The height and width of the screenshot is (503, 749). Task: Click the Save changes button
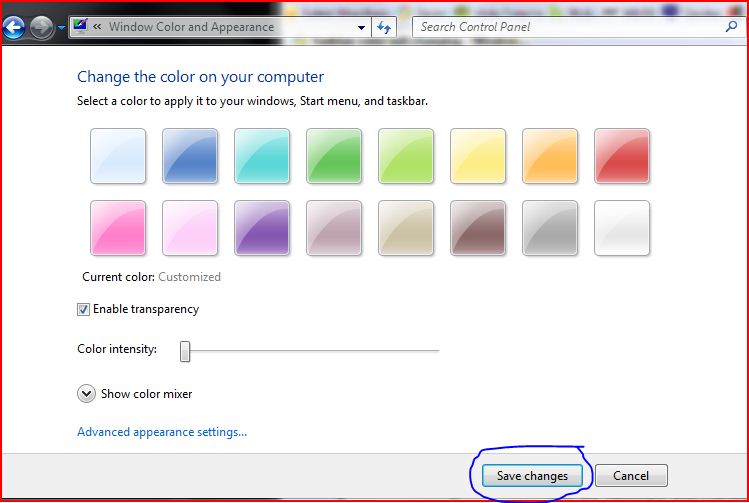[x=532, y=476]
